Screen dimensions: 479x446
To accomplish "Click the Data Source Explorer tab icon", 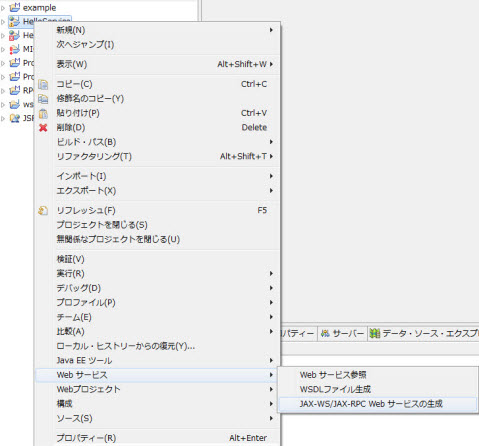I will point(375,333).
